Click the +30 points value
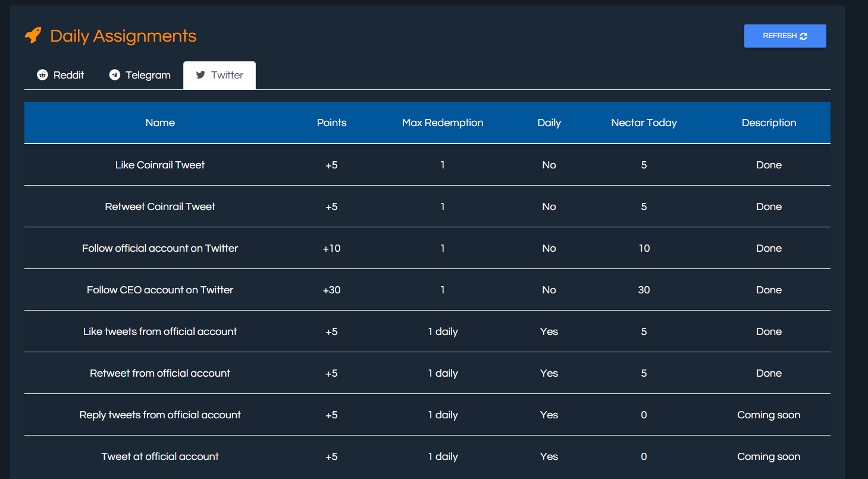The height and width of the screenshot is (479, 868). (x=331, y=290)
